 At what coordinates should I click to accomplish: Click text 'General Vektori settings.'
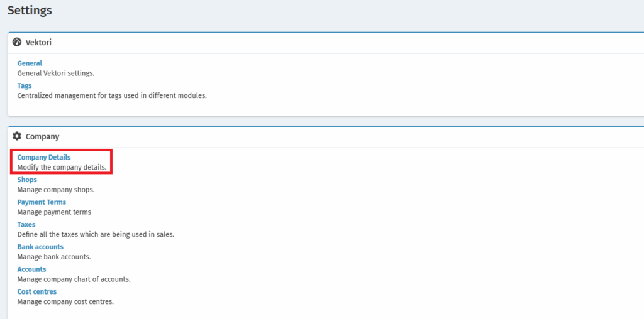pos(56,73)
